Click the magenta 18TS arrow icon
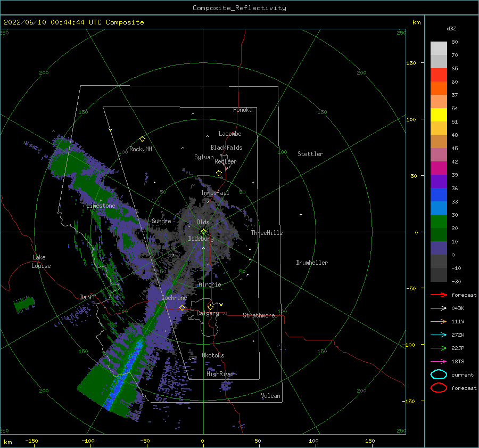Viewport: 479px width, 448px height. pos(439,362)
